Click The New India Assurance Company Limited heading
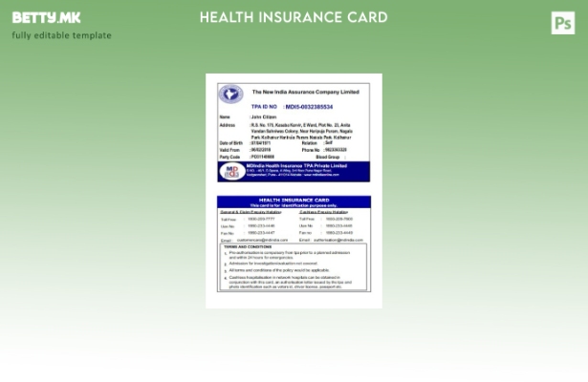Viewport: 588px width, 382px height. tap(305, 92)
